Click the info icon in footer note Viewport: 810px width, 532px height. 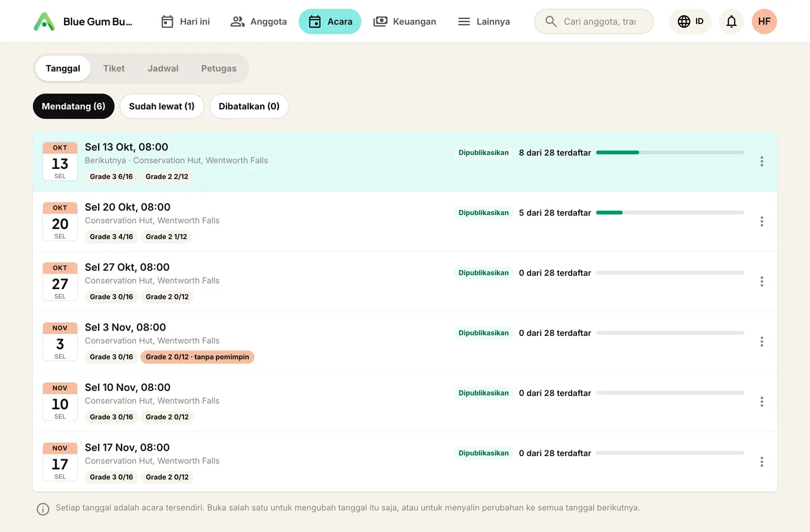(43, 509)
